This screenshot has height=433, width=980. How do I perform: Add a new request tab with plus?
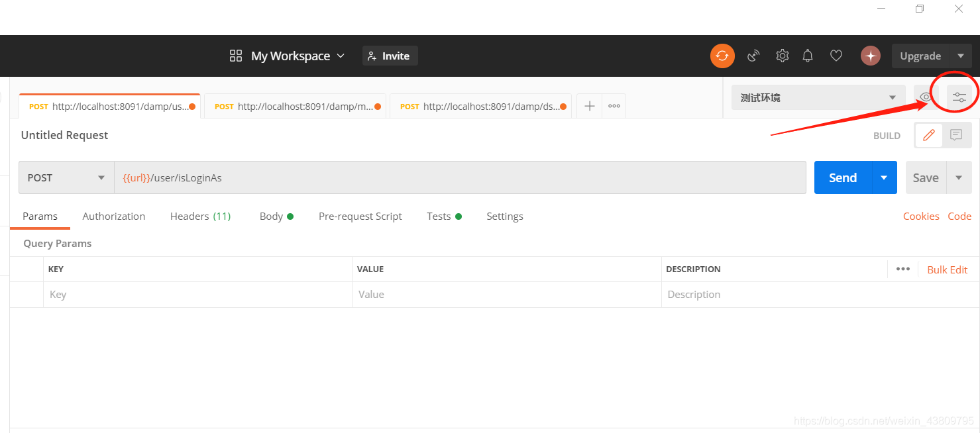[589, 106]
